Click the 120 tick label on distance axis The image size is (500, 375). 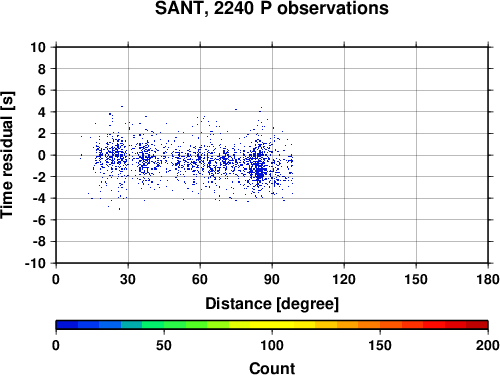[344, 279]
